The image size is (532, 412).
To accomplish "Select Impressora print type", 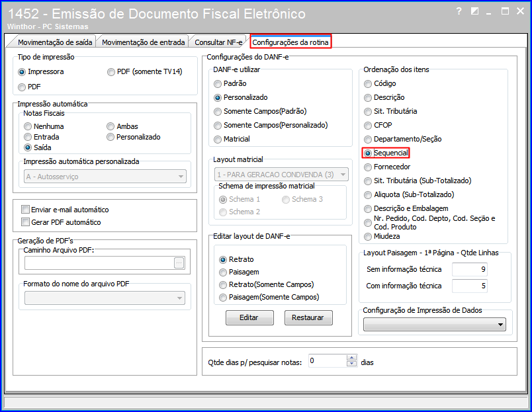I will coord(41,71).
